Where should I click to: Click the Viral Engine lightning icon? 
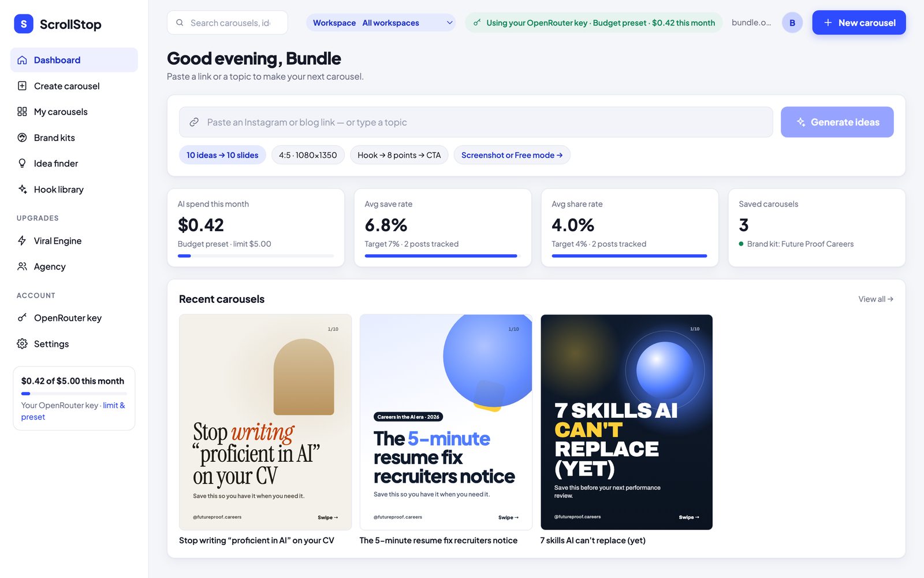[x=22, y=240]
